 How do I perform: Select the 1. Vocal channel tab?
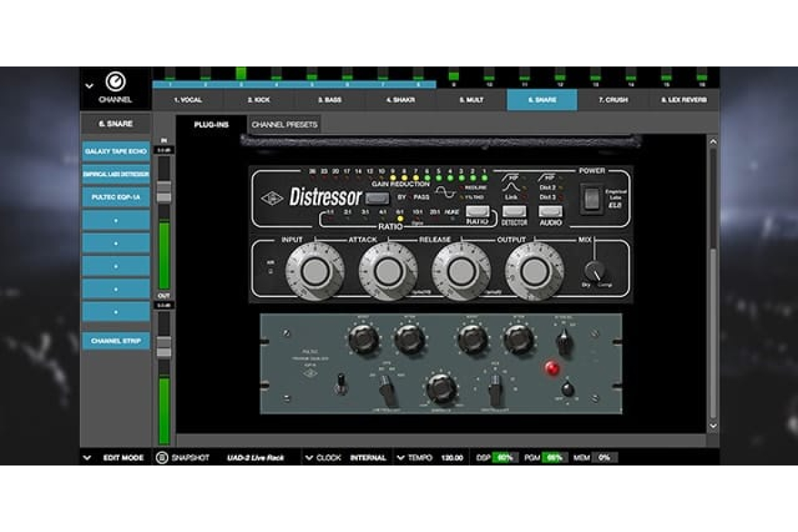(188, 100)
